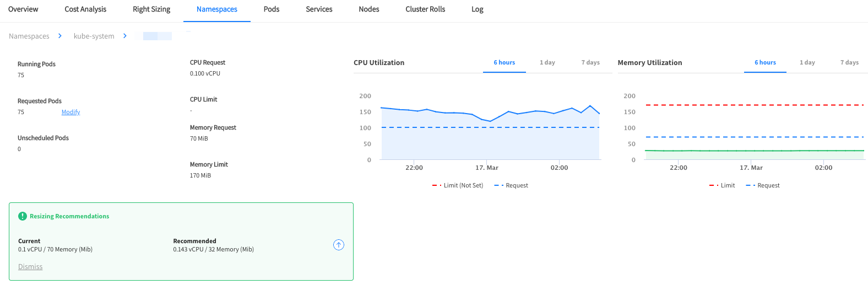This screenshot has width=868, height=295.
Task: Switch to the Right Sizing tab
Action: pyautogui.click(x=151, y=9)
